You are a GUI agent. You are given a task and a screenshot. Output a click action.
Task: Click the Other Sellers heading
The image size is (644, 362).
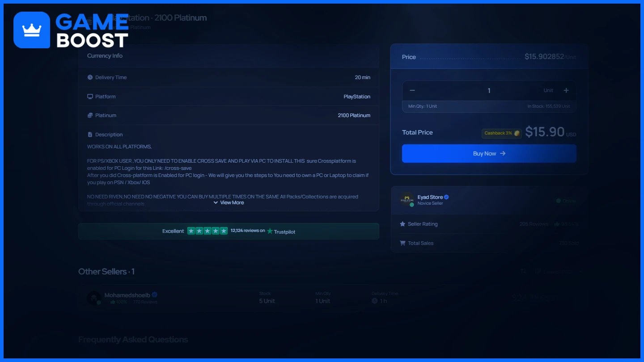click(106, 271)
